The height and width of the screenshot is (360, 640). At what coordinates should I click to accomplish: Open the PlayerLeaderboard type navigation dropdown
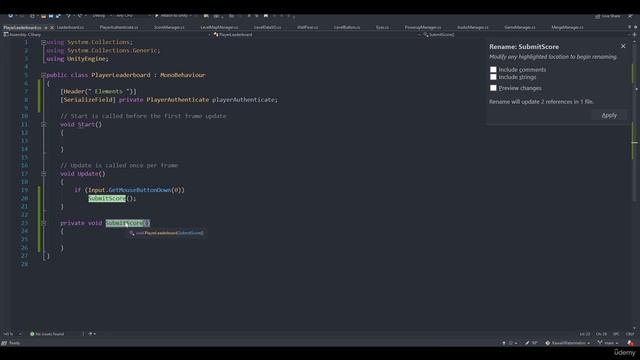316,35
